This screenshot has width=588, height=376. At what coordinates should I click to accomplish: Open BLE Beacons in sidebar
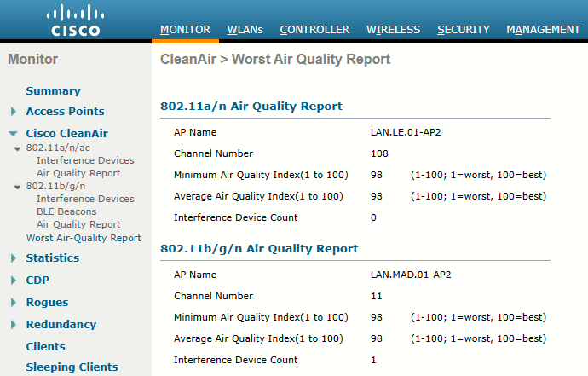point(66,211)
